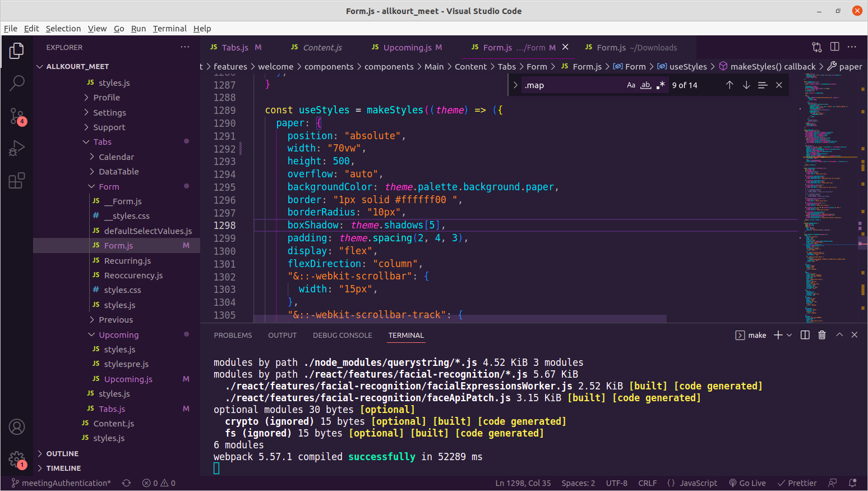Open the Search view in activity bar

coord(17,83)
